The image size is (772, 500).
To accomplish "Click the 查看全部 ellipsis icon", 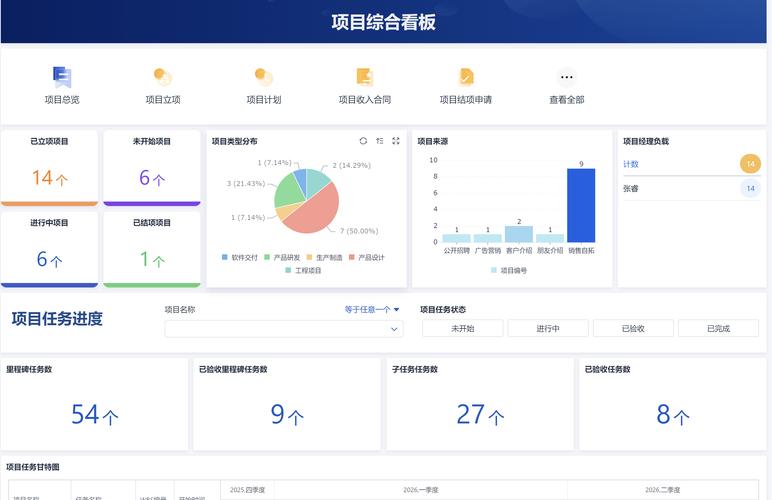I will 567,77.
